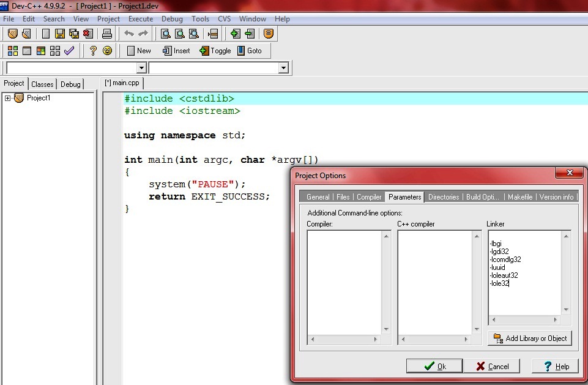The height and width of the screenshot is (385, 588).
Task: Click the blank page New source file icon
Action: pos(46,34)
